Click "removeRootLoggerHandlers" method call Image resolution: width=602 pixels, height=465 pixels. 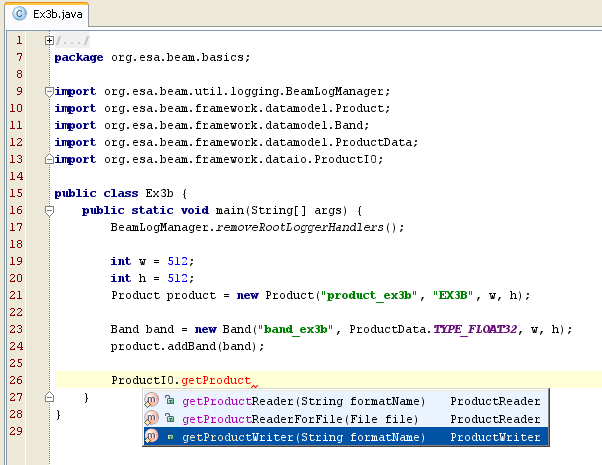[299, 227]
